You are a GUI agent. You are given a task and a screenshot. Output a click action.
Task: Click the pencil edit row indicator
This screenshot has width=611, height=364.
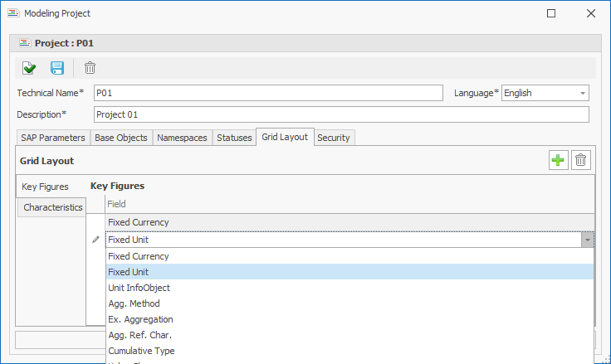[96, 240]
